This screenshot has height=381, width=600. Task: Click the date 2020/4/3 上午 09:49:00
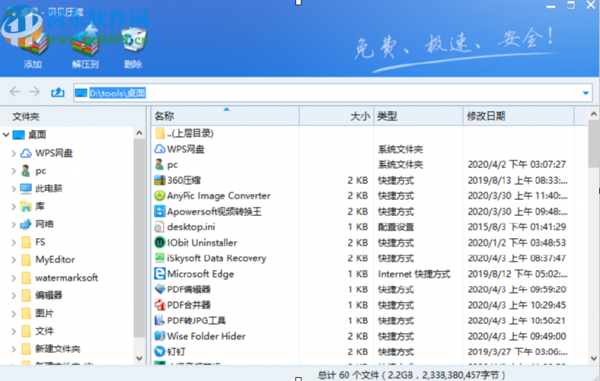[517, 336]
